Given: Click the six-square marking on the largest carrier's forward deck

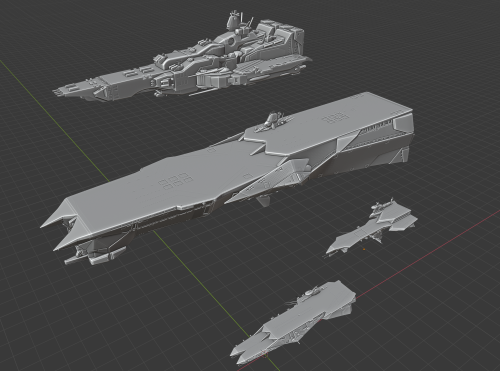Looking at the screenshot, I should (175, 179).
